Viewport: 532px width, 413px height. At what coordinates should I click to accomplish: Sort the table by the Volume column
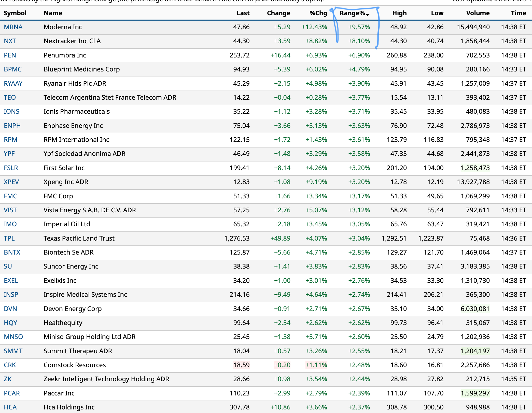(x=478, y=13)
